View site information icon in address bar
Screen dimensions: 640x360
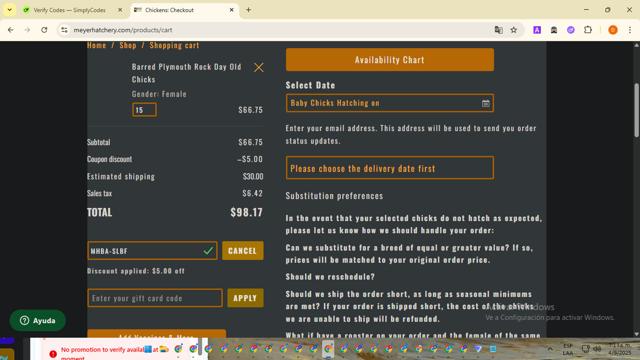coord(64,30)
